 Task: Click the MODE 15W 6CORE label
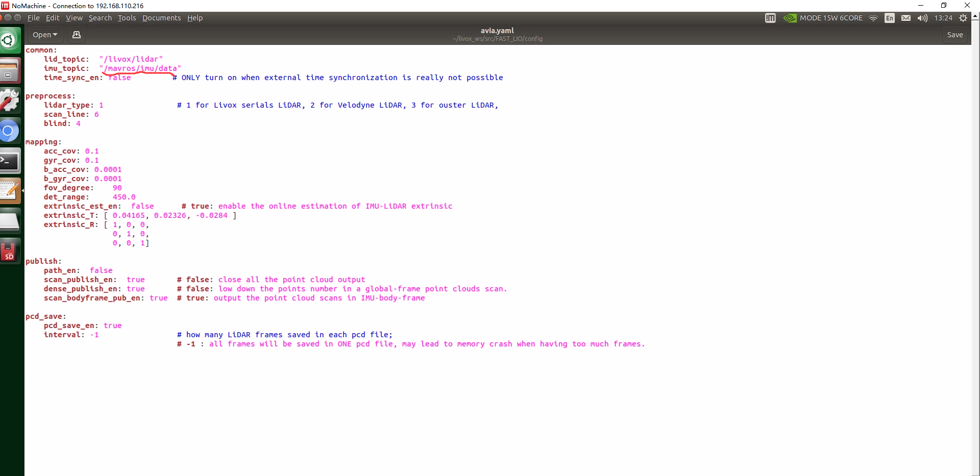831,18
